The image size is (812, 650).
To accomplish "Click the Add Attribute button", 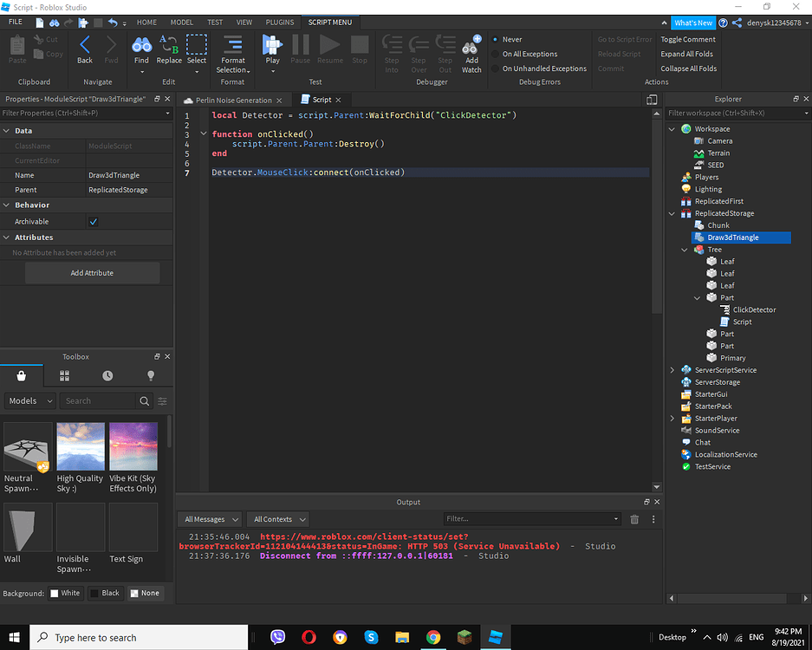I will tap(92, 273).
